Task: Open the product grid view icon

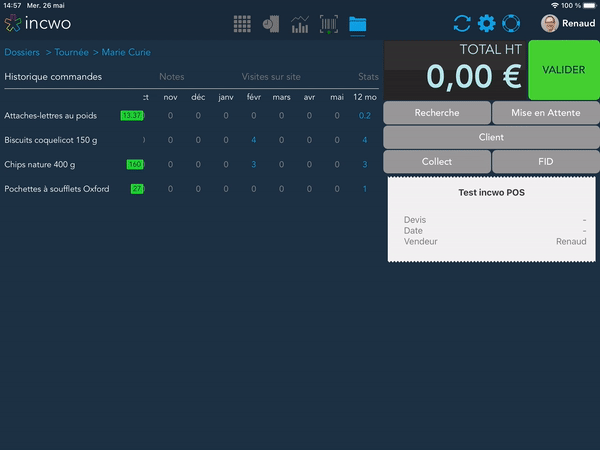Action: pos(242,24)
